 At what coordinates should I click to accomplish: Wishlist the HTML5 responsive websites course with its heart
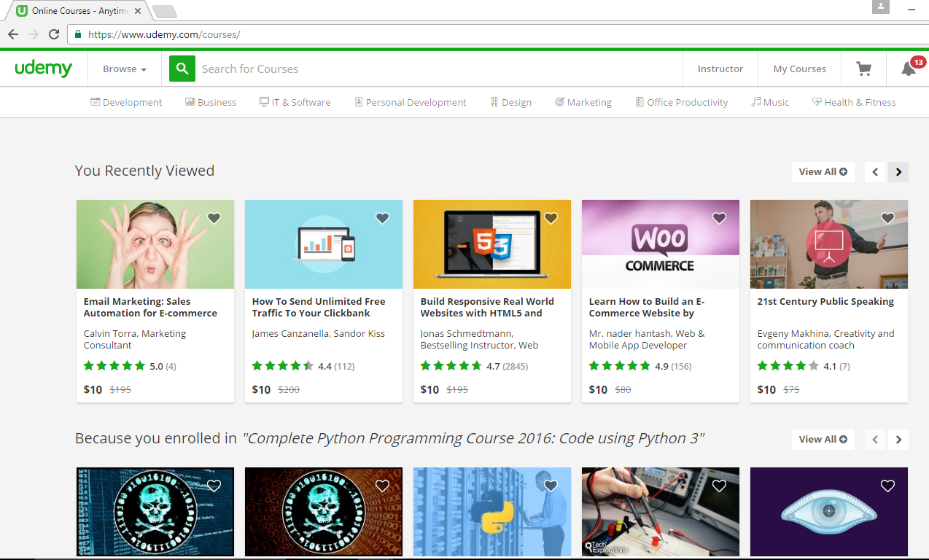coord(551,218)
